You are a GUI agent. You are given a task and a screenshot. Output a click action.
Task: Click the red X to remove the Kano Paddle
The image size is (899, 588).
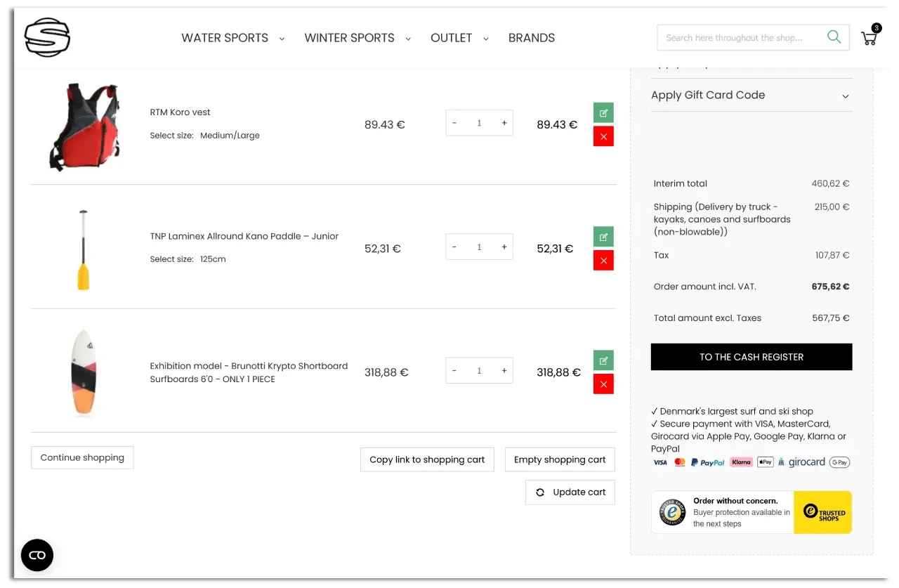click(603, 260)
